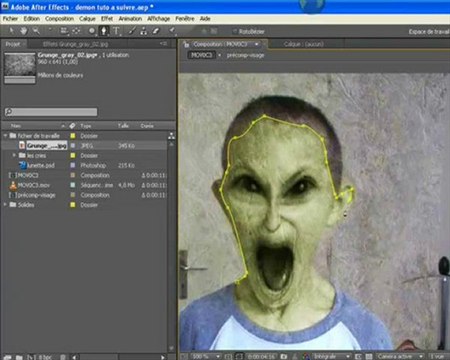Switch to the Projet tab

point(13,44)
